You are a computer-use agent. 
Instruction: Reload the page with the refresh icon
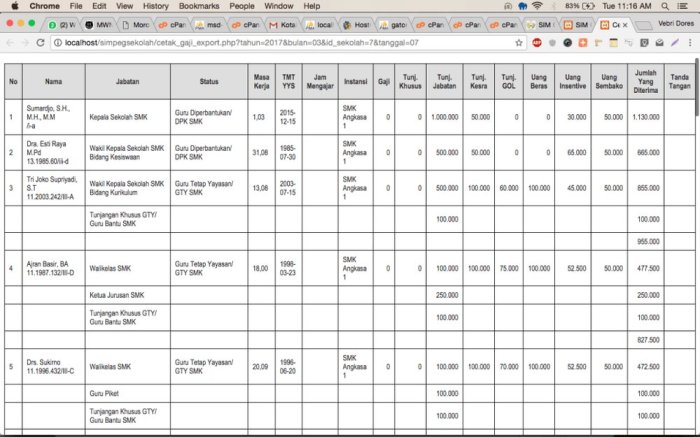point(40,43)
